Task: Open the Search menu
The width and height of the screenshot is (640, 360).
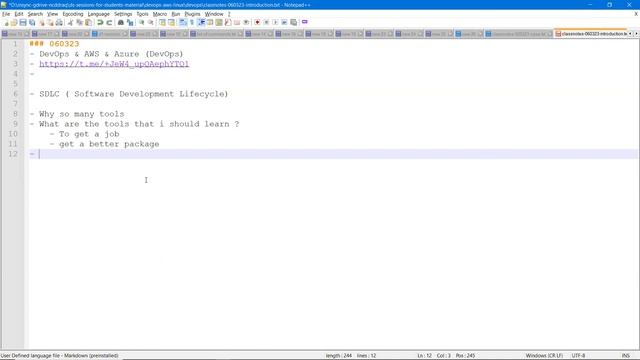Action: [x=35, y=14]
